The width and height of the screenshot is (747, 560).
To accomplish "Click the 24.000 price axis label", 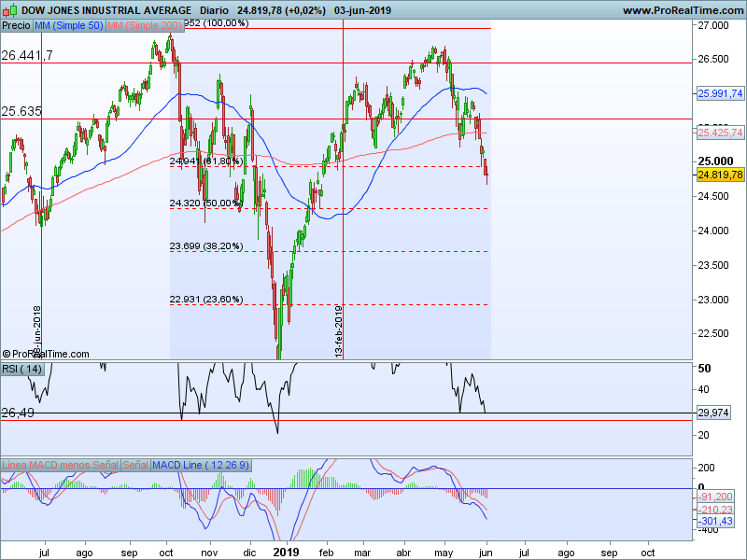I will [x=713, y=231].
